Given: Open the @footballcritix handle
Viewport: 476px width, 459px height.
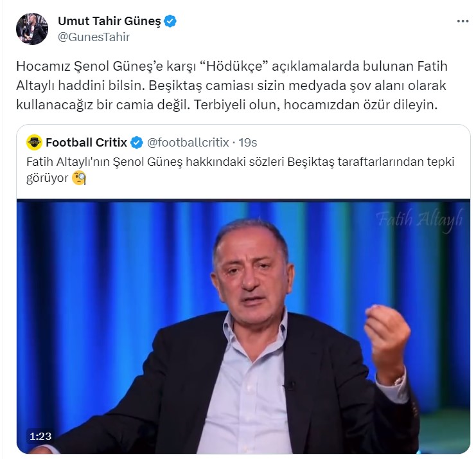Looking at the screenshot, I should pos(188,142).
